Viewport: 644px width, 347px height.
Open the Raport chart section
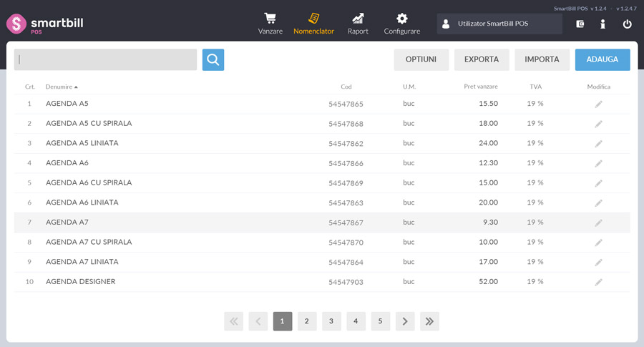coord(358,24)
